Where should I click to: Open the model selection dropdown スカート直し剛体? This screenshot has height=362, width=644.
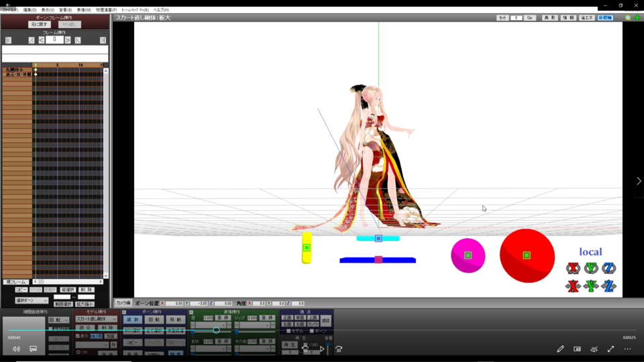[x=96, y=319]
